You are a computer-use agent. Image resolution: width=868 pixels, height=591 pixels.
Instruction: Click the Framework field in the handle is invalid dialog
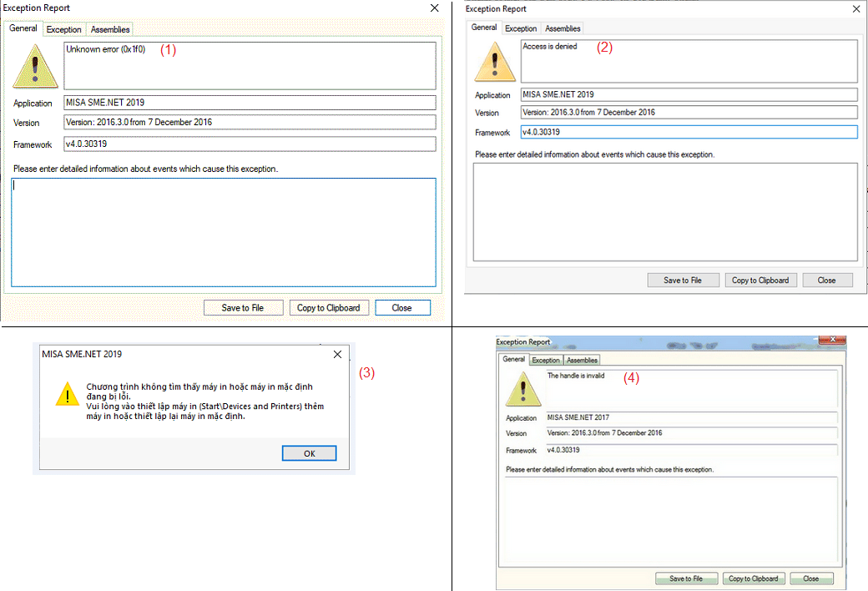(691, 450)
